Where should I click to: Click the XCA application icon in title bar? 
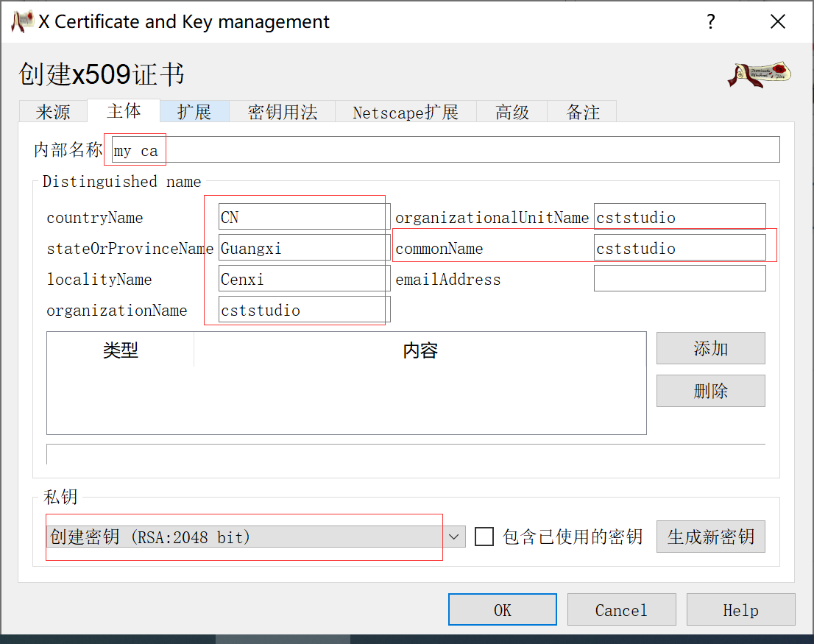(22, 21)
